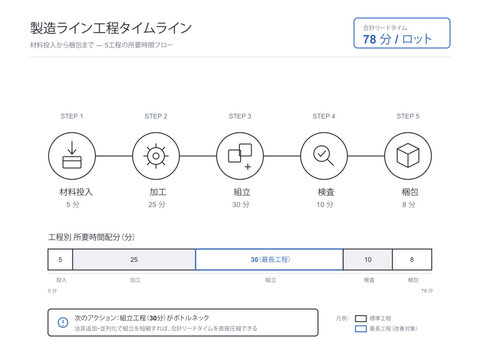
Task: Click the 投入 label under the bar
Action: 61,280
